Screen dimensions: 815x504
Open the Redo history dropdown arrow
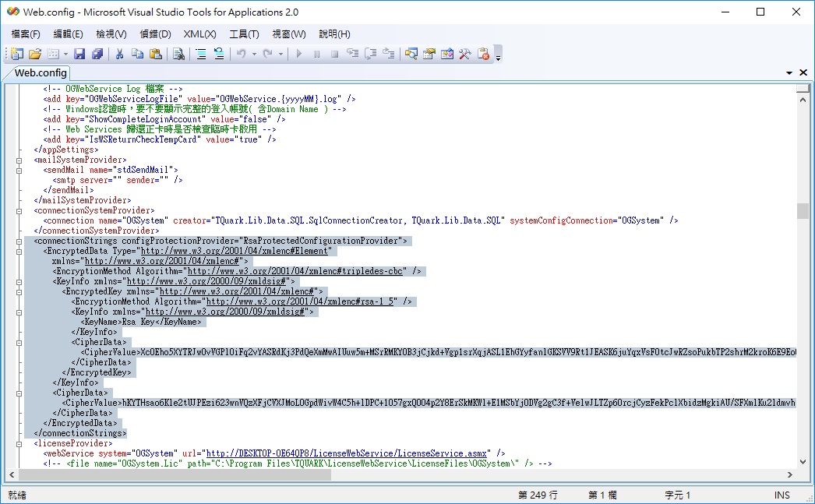[280, 54]
